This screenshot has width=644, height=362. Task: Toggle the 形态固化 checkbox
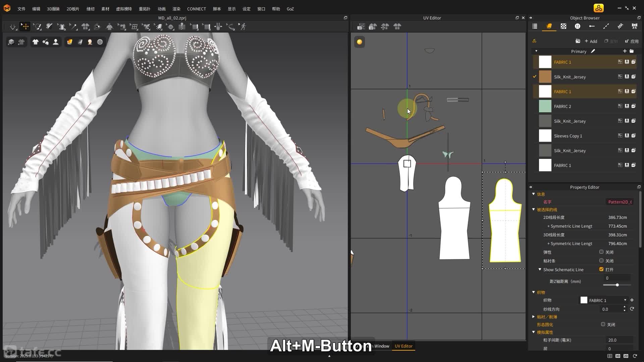tap(603, 324)
